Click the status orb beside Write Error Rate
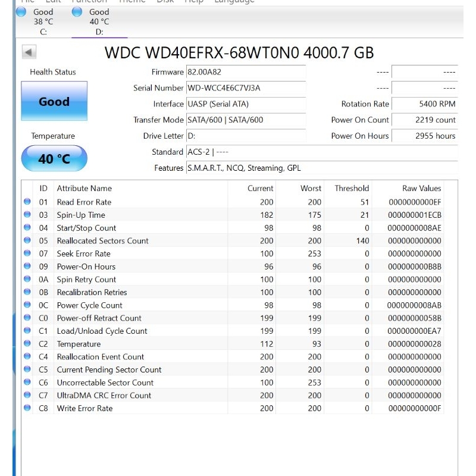This screenshot has width=476, height=476. [27, 408]
